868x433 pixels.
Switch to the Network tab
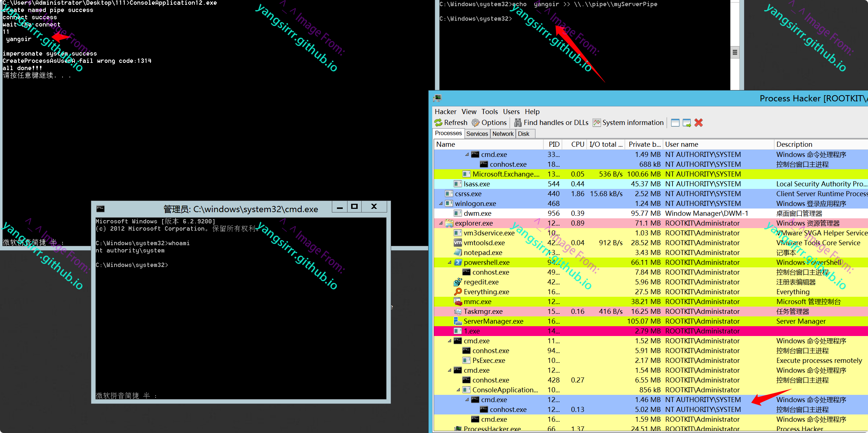click(x=503, y=134)
